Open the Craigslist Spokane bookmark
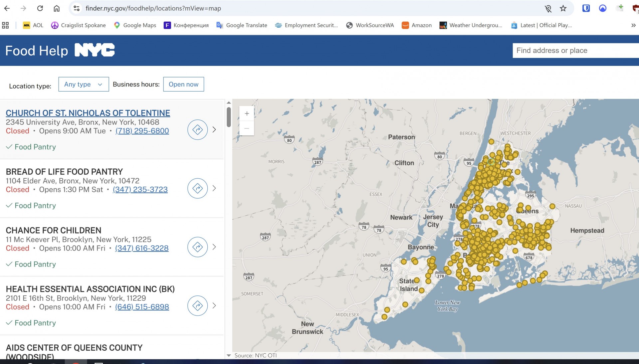The image size is (639, 364). click(79, 25)
